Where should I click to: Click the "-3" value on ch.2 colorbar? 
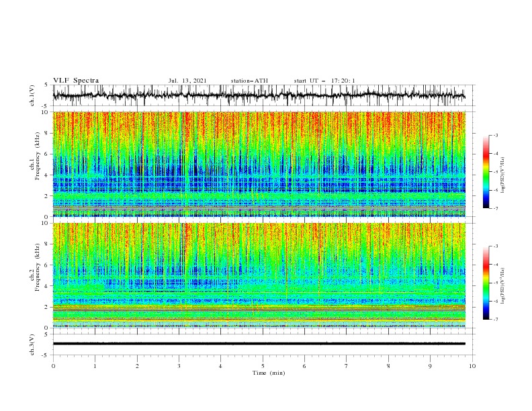click(x=495, y=246)
